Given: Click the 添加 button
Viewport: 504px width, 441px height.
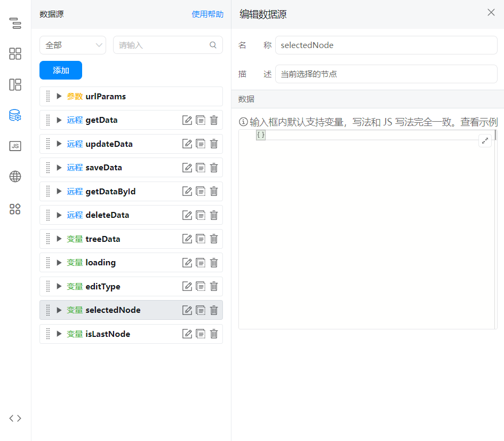Looking at the screenshot, I should coord(61,70).
